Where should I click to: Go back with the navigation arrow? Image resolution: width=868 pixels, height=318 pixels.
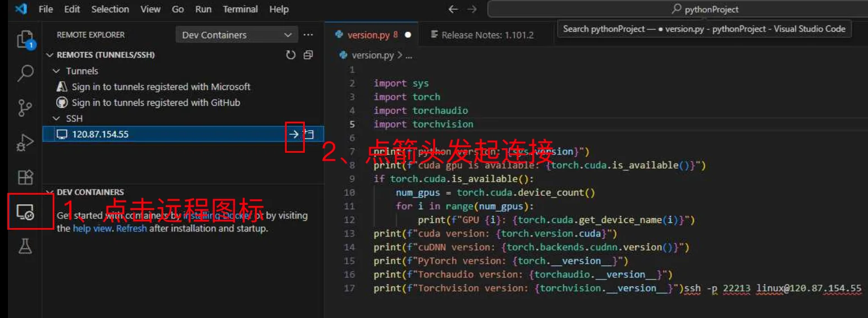point(453,9)
